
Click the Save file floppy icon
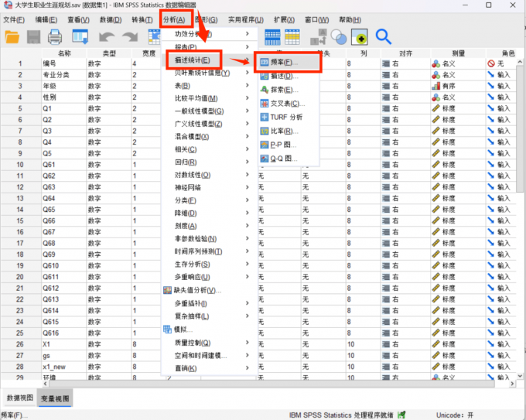click(x=33, y=37)
